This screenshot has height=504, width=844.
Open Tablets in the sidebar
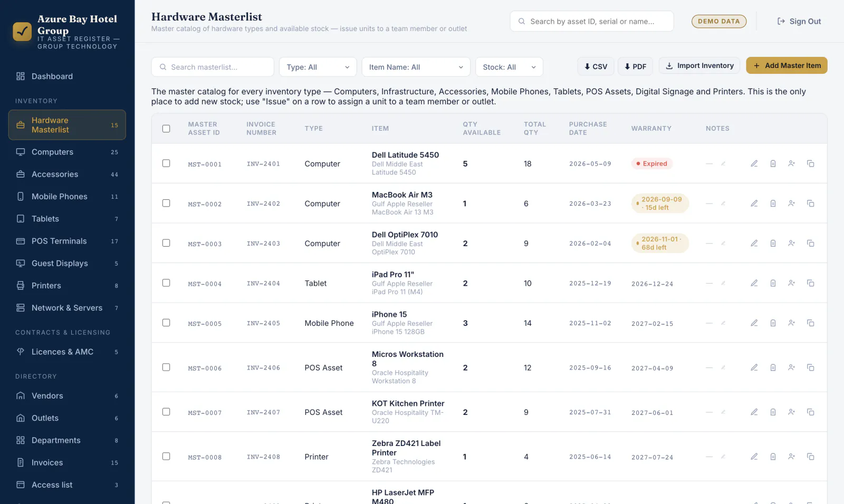point(67,219)
